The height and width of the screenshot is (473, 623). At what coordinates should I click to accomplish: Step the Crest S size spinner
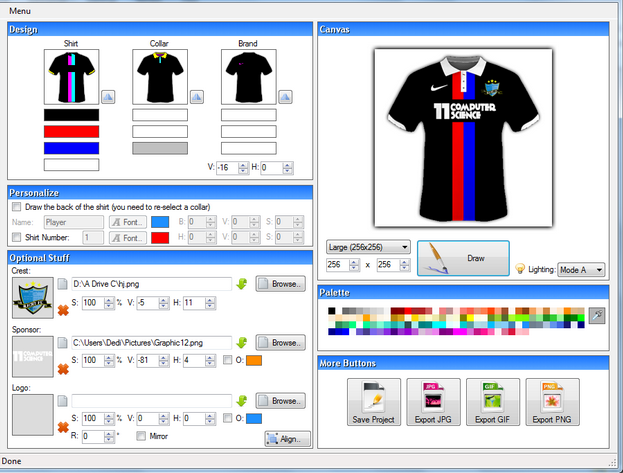point(109,303)
